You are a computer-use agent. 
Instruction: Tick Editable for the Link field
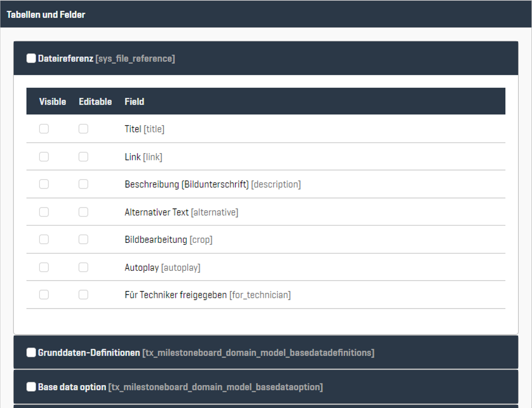click(83, 157)
